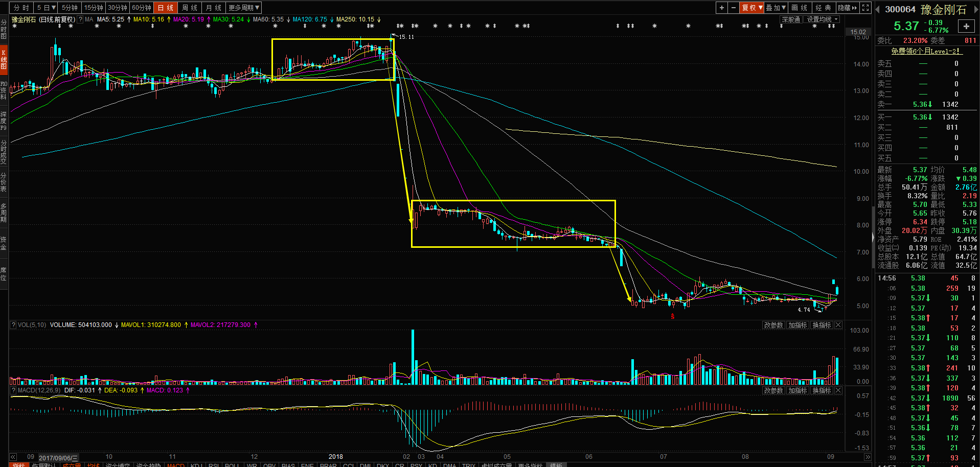
Task: Close the MACD indicator panel
Action: tap(838, 390)
